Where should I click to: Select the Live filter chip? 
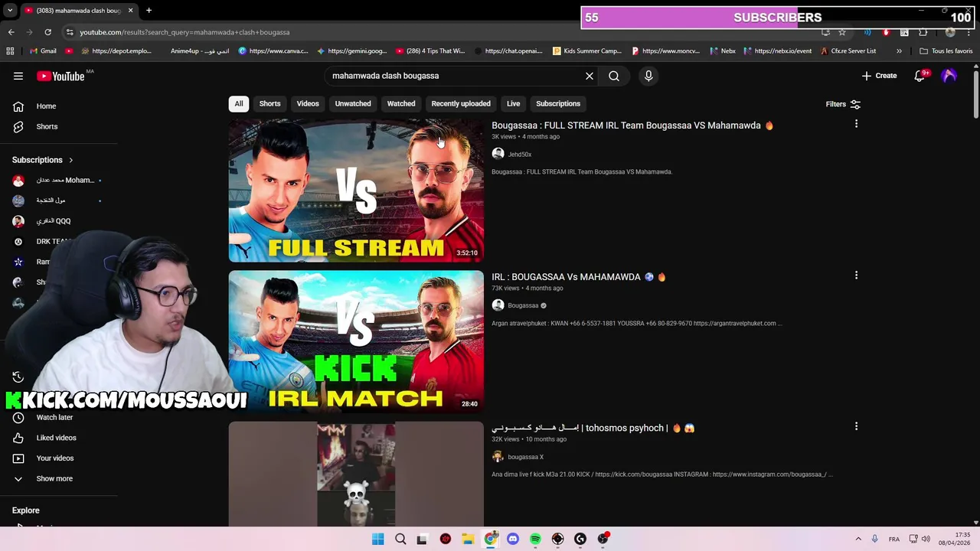(x=513, y=104)
